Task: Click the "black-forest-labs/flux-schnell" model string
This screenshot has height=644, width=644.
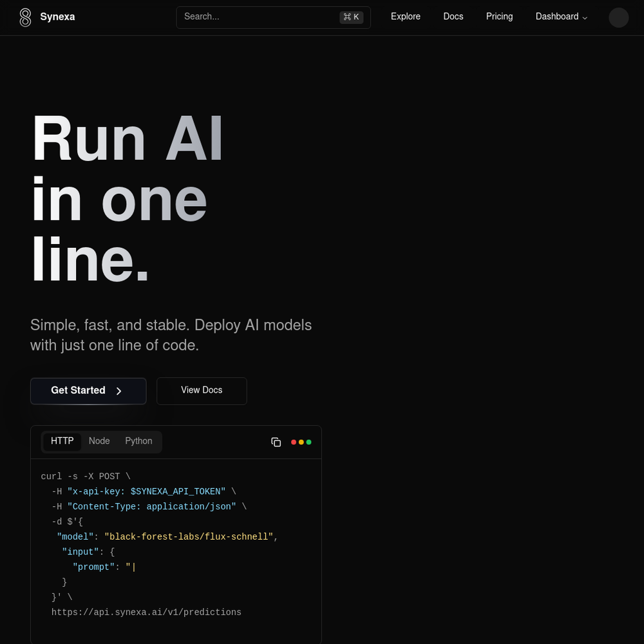Action: point(189,537)
